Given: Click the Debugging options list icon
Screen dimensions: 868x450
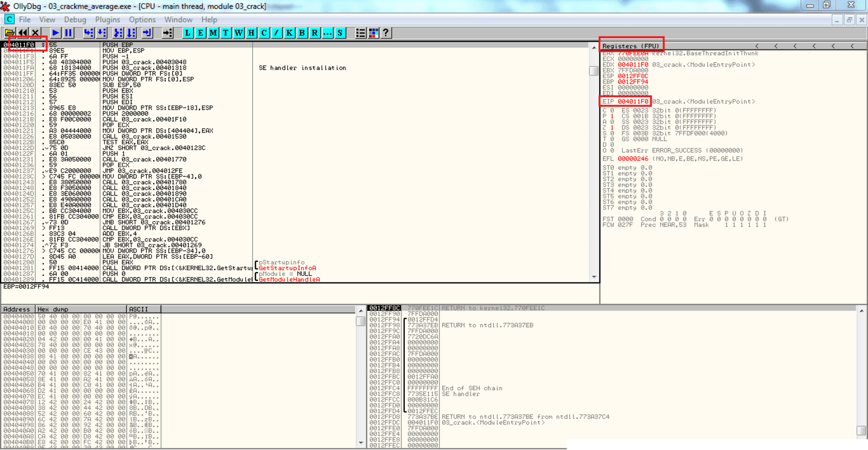Looking at the screenshot, I should click(360, 33).
